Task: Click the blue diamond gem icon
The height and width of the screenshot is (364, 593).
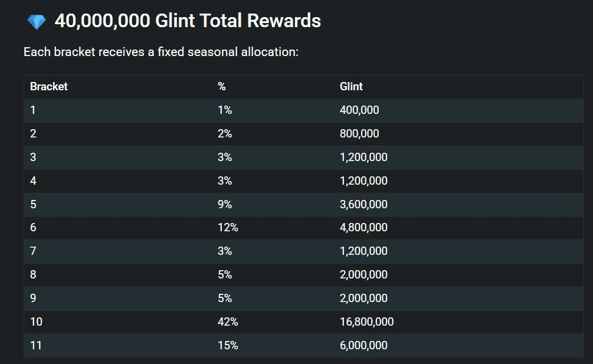Action: click(x=37, y=22)
